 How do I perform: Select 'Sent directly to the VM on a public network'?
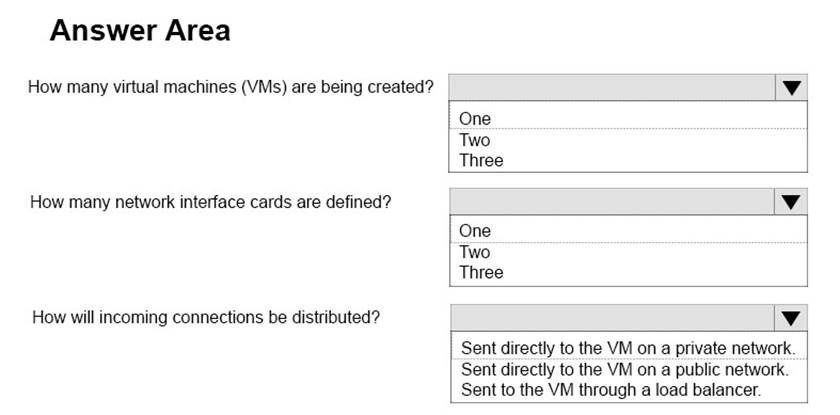click(625, 368)
